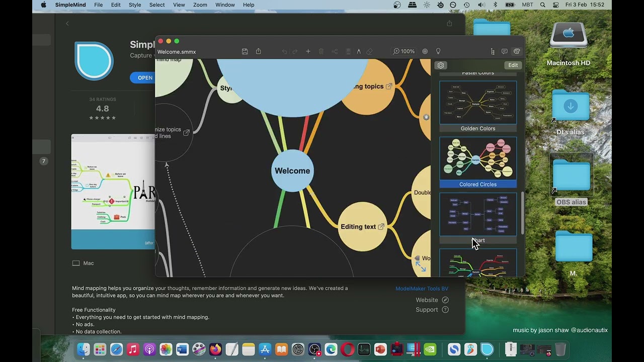Add a topic with the plus icon
The image size is (644, 362).
tap(308, 51)
